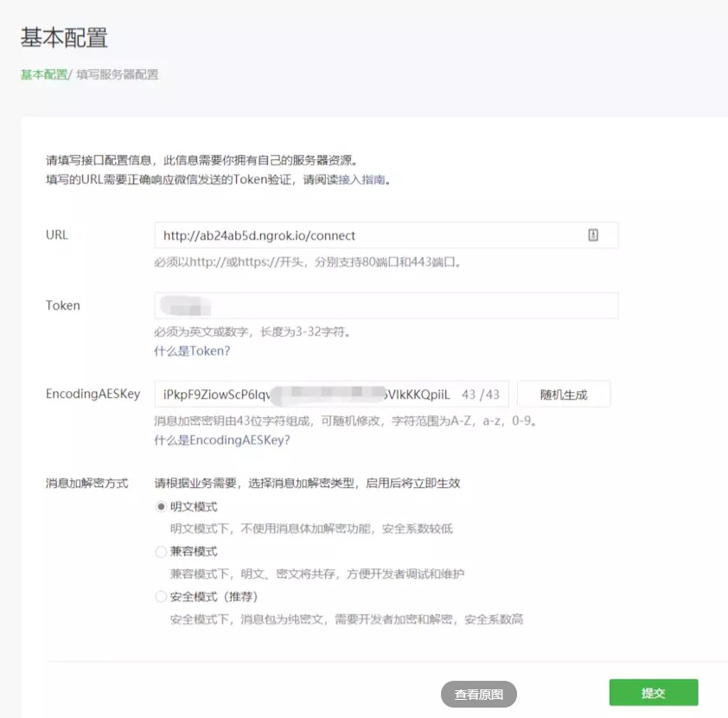The image size is (728, 718).
Task: Click description 兼容模式下，明文、密文将共存
Action: pyautogui.click(x=252, y=574)
